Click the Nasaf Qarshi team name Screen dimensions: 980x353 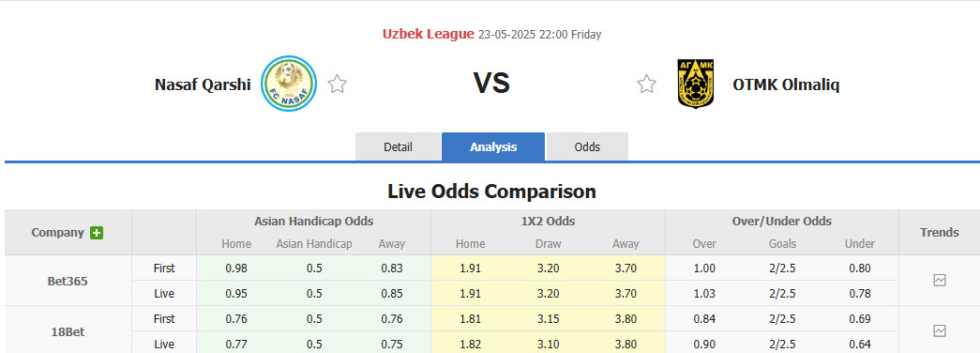[x=203, y=84]
